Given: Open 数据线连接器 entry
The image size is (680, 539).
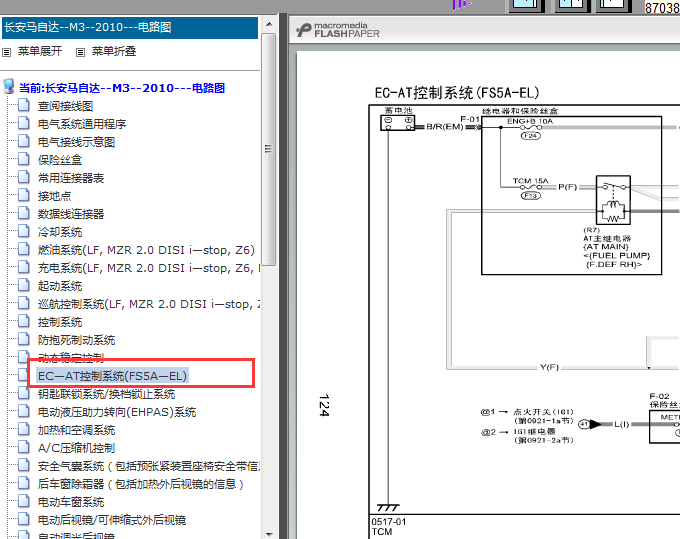Looking at the screenshot, I should [x=71, y=214].
